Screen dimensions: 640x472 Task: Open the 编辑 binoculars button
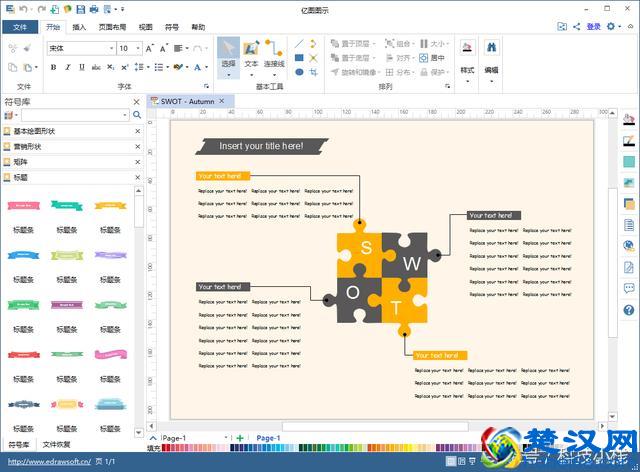pyautogui.click(x=491, y=60)
